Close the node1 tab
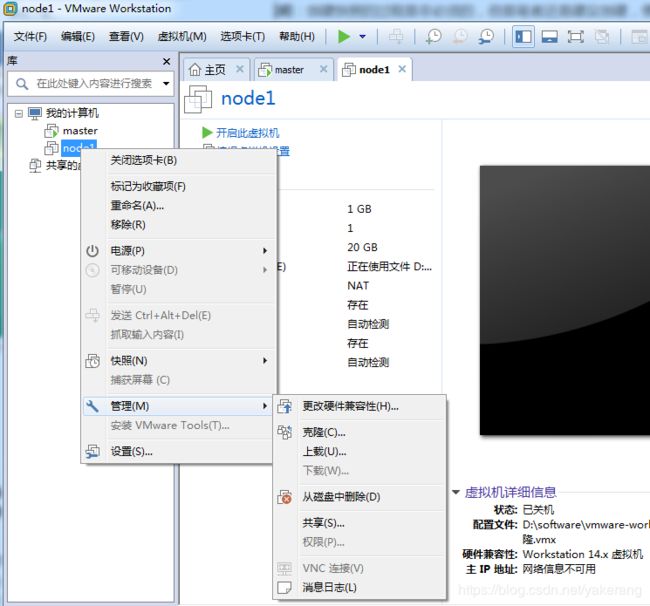The height and width of the screenshot is (606, 650). click(x=402, y=69)
